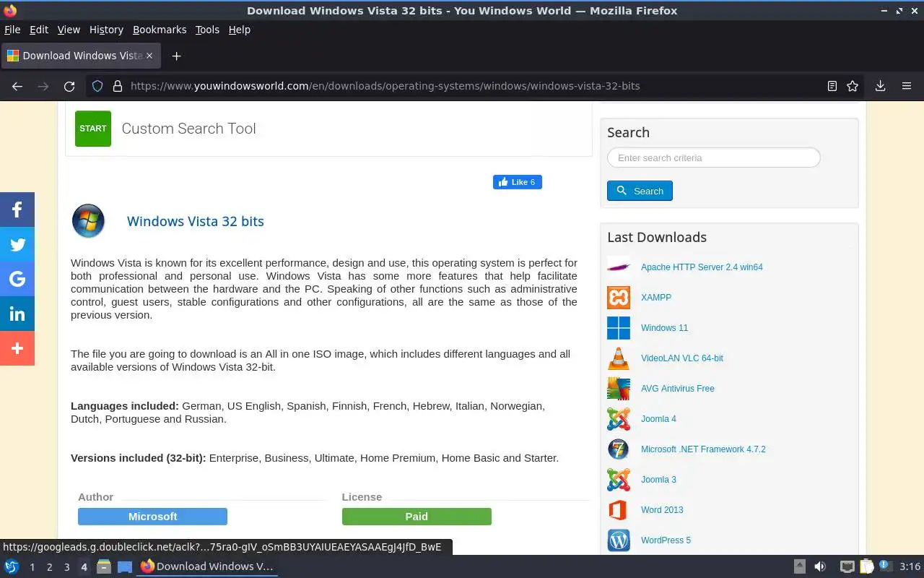Viewport: 924px width, 578px height.
Task: Click the Windows 11 blue logo icon
Action: 619,328
